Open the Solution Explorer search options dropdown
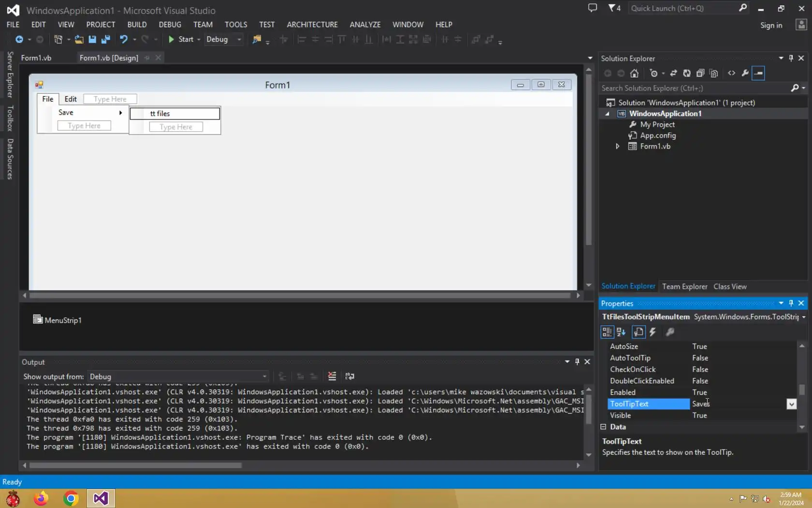 point(804,88)
